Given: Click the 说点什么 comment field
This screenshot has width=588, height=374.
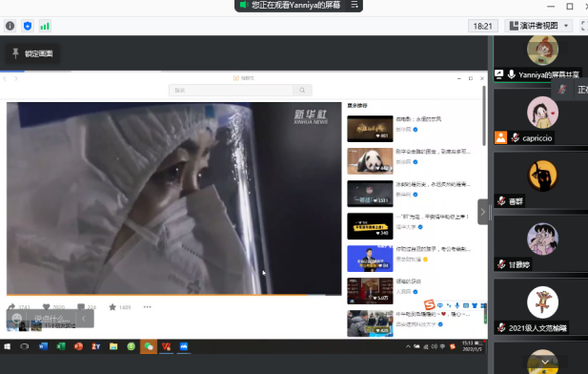Looking at the screenshot, I should click(x=51, y=319).
